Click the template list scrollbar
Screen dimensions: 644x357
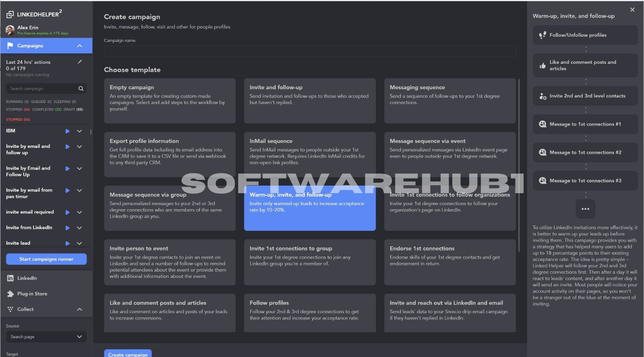click(x=520, y=165)
